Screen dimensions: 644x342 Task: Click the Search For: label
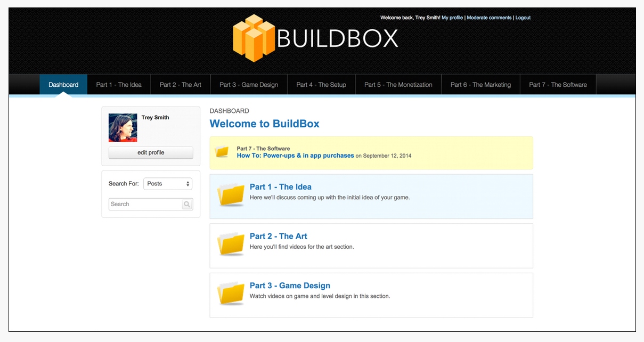tap(124, 184)
